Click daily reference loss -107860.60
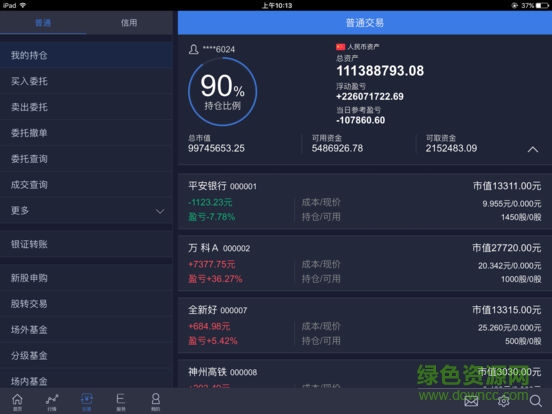The image size is (552, 414). point(360,120)
